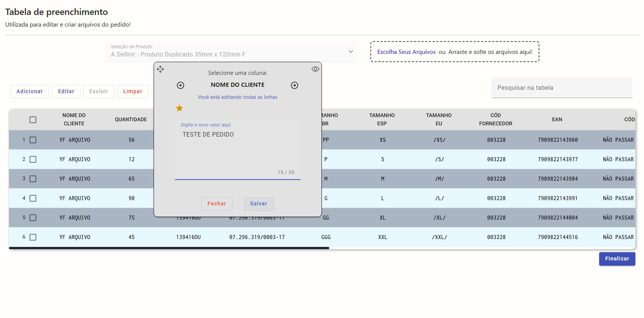Click the new value text area
Viewport: 644px width, 318px height.
pyautogui.click(x=237, y=150)
